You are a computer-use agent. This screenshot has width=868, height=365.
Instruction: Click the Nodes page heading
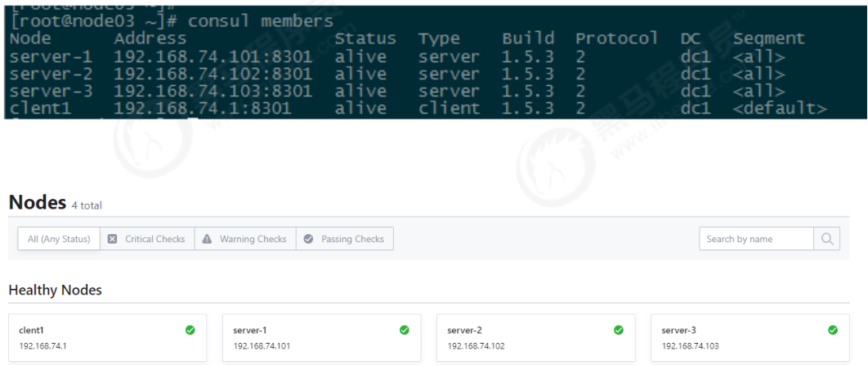pos(38,203)
